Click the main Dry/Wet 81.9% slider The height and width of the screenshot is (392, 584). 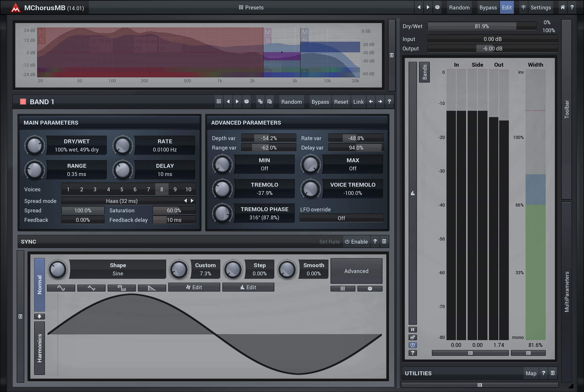(x=482, y=26)
